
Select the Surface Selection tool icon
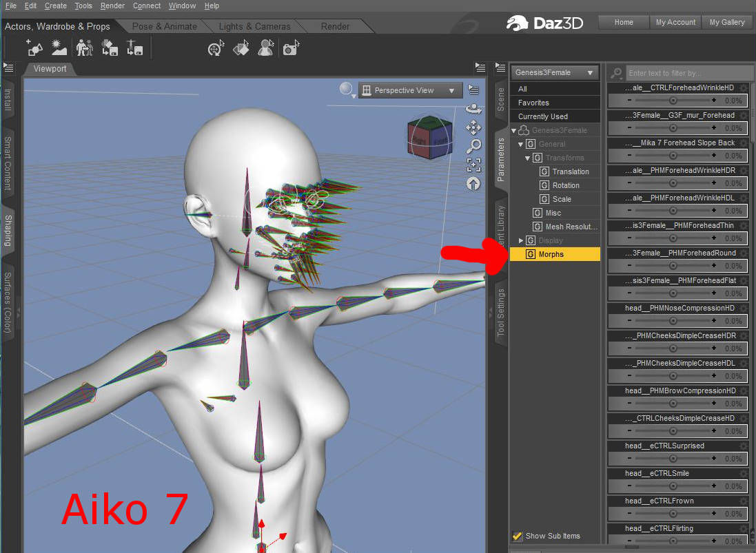[x=241, y=48]
